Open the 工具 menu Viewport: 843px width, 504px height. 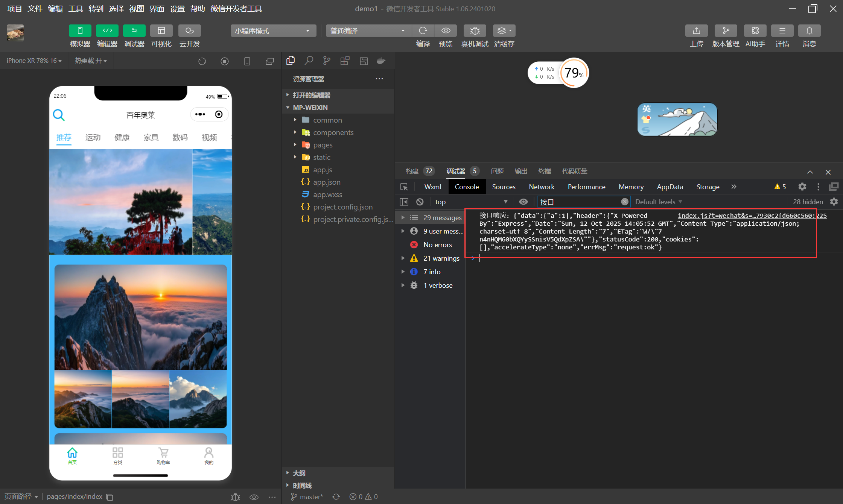coord(75,9)
